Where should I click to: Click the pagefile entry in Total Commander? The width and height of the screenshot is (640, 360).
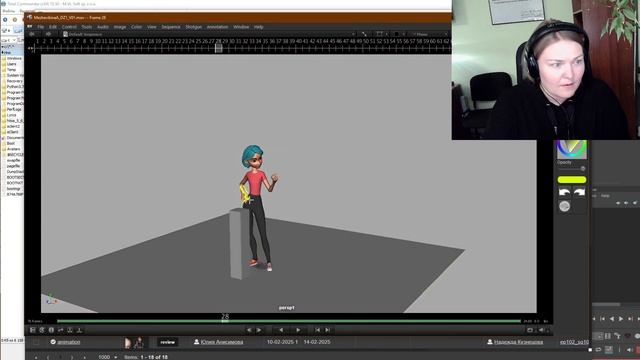click(13, 166)
